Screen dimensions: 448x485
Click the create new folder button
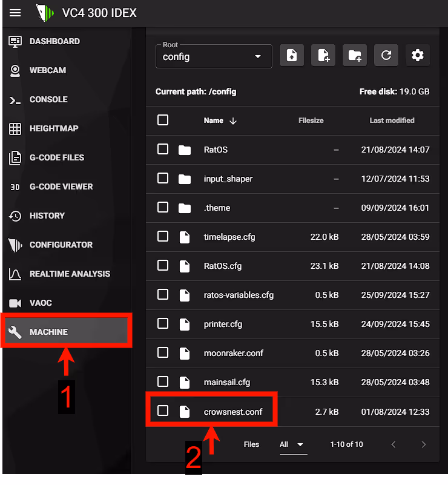coord(355,55)
